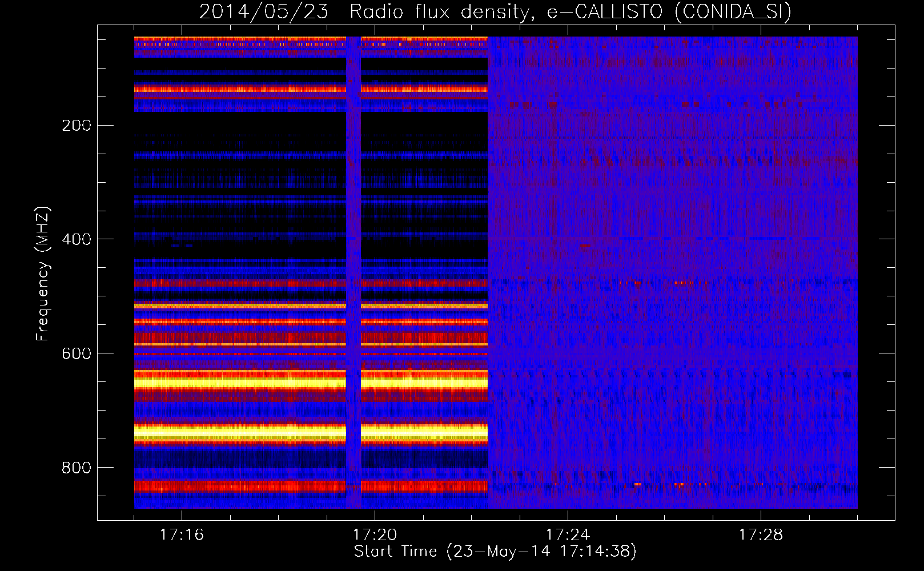
Task: Click the '600' frequency tick label
Action: click(77, 353)
